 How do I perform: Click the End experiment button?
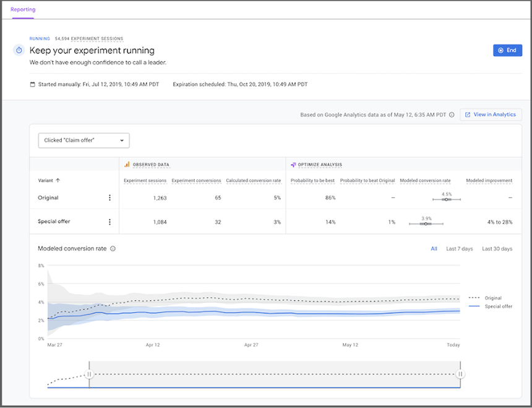point(507,50)
